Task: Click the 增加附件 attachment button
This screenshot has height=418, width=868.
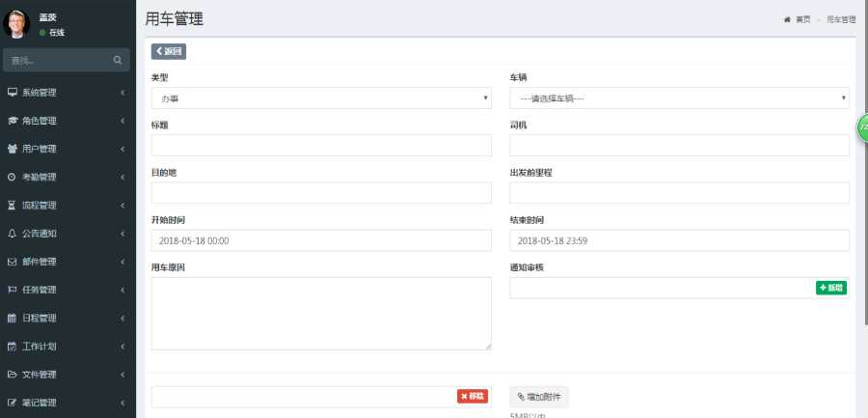Action: click(539, 397)
